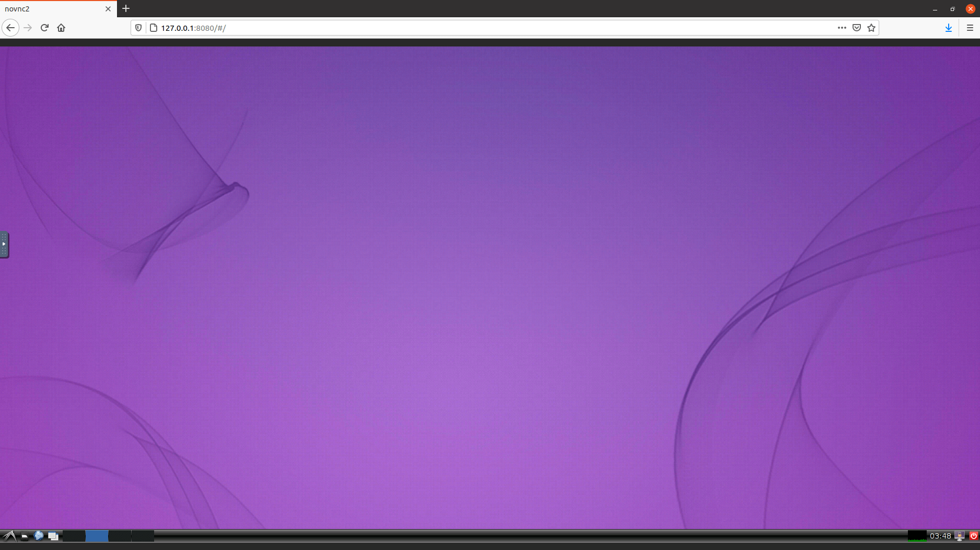The height and width of the screenshot is (550, 980).
Task: Click the tracking protection shield icon
Action: (x=138, y=28)
